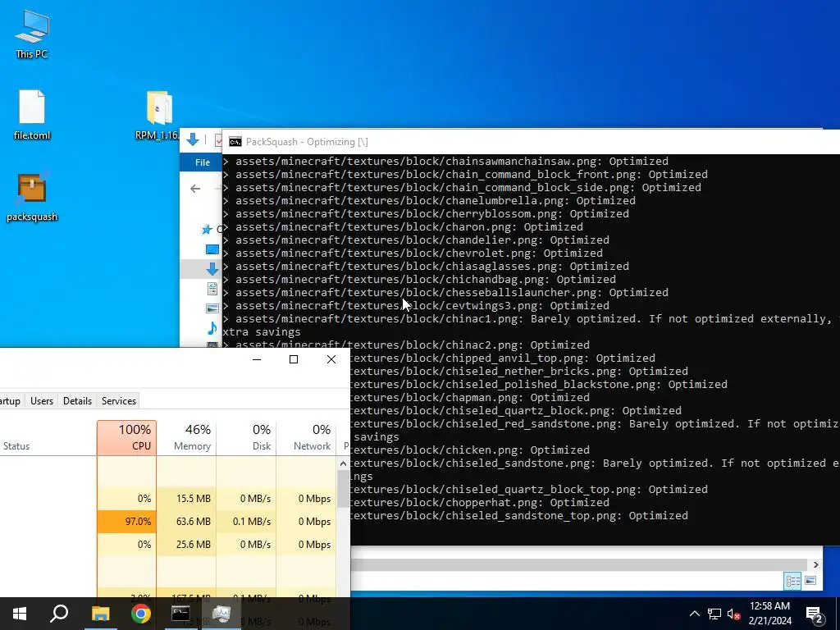This screenshot has width=840, height=630.
Task: Click the Task Manager scrollbar up arrow
Action: coord(344,463)
